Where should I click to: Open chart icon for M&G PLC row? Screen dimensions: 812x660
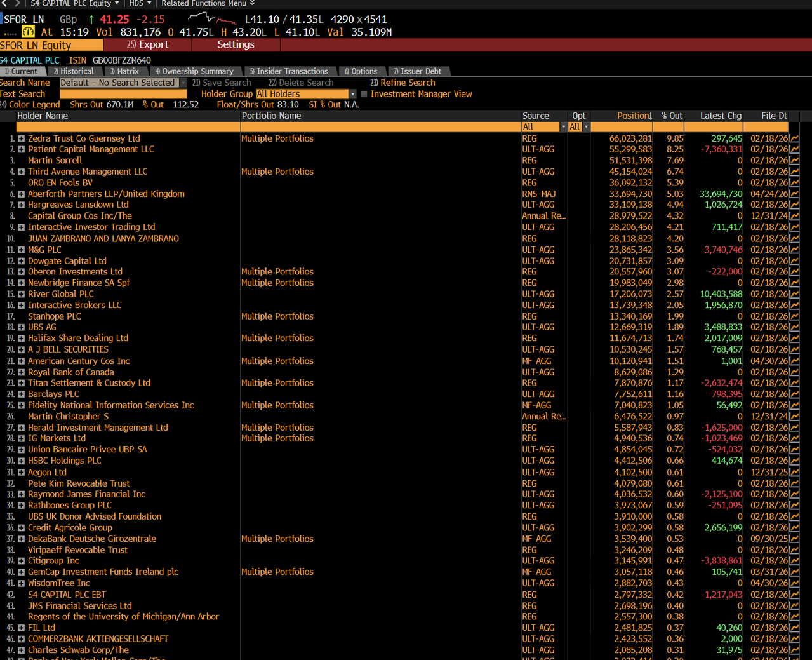[x=794, y=250]
